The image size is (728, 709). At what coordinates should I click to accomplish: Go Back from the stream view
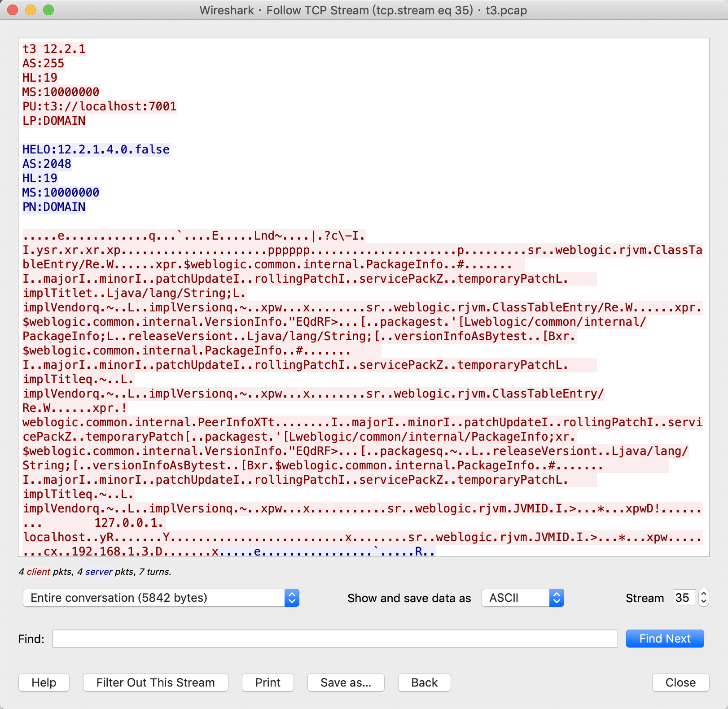[424, 683]
